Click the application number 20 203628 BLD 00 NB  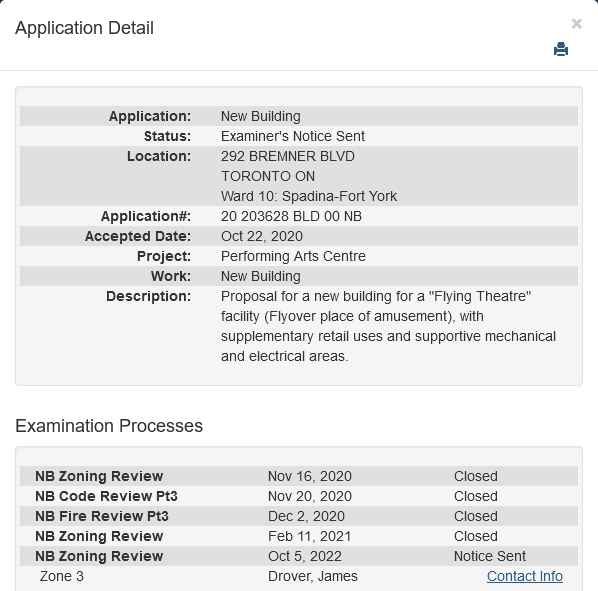point(291,216)
